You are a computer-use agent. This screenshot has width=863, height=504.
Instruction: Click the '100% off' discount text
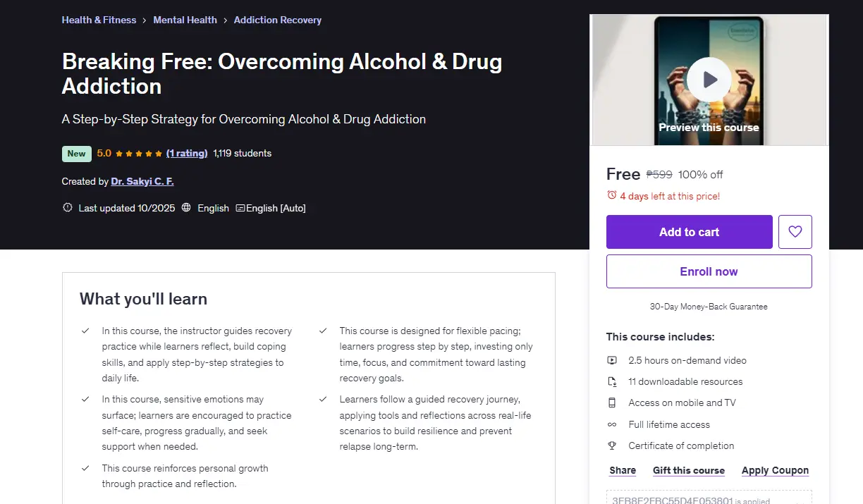coord(701,174)
